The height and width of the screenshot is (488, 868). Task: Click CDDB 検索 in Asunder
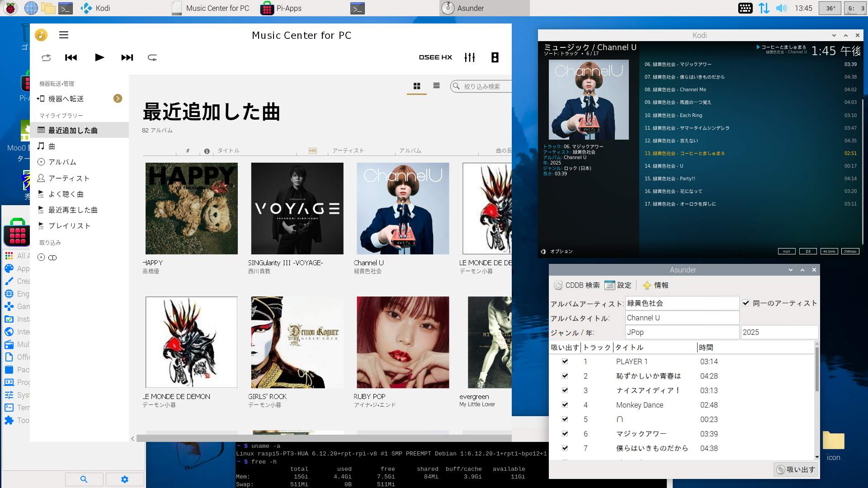[x=577, y=285]
